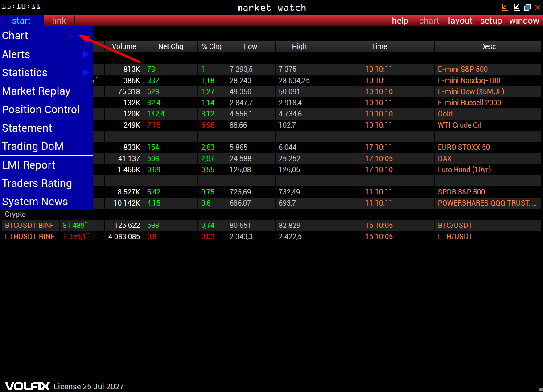Expand the Alerts submenu arrow
Image resolution: width=543 pixels, height=392 pixels.
pyautogui.click(x=86, y=54)
